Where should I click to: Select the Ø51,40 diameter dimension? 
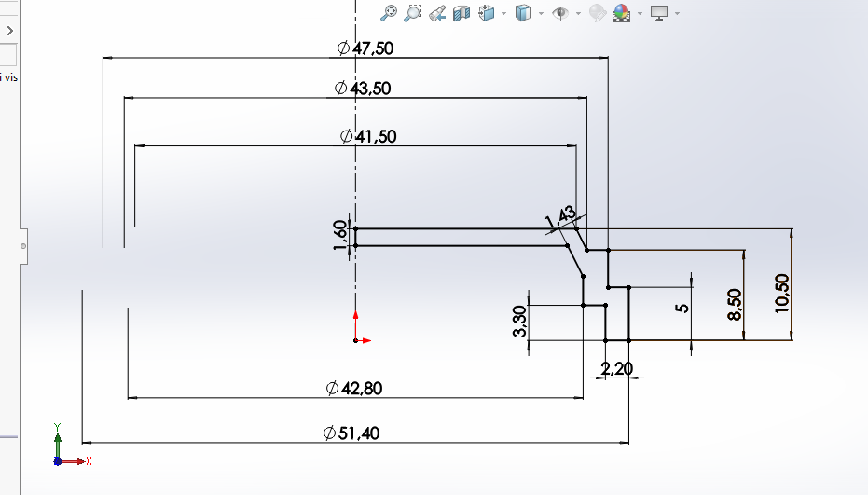[351, 433]
